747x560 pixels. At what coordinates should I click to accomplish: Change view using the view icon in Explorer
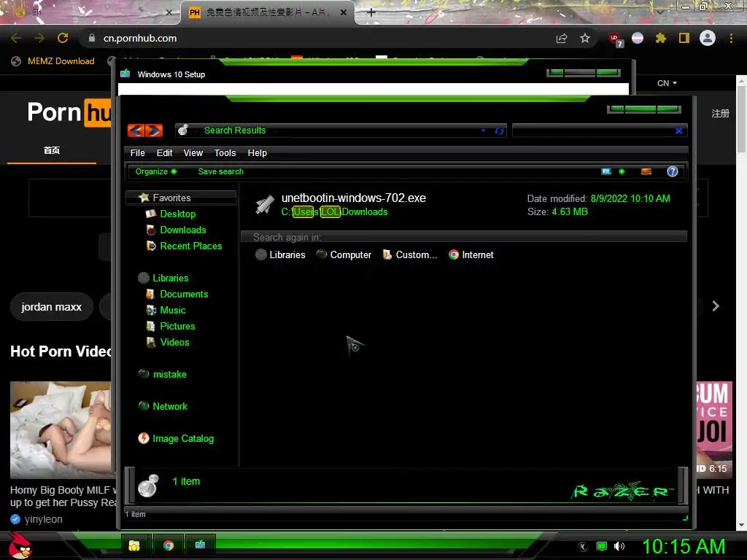(606, 171)
